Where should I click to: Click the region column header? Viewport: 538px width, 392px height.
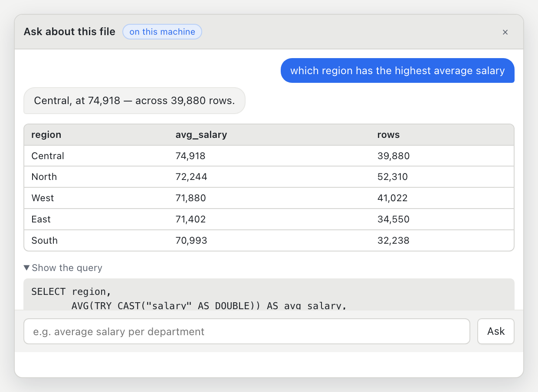[x=96, y=135]
